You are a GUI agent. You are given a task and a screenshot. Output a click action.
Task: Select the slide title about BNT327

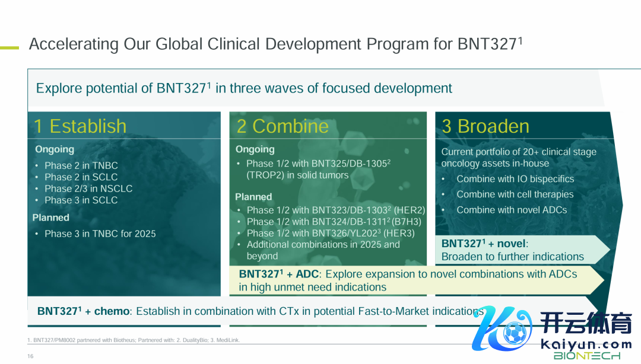pyautogui.click(x=275, y=44)
